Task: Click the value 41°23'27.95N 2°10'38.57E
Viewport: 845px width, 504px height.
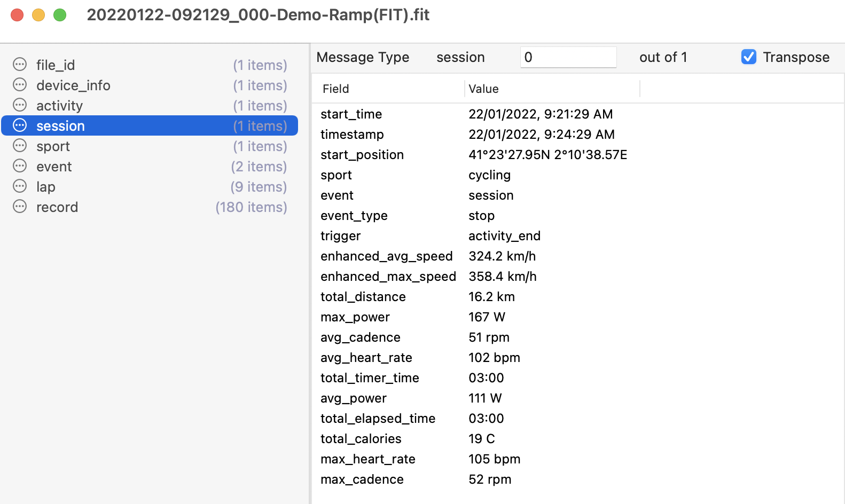Action: click(x=547, y=155)
